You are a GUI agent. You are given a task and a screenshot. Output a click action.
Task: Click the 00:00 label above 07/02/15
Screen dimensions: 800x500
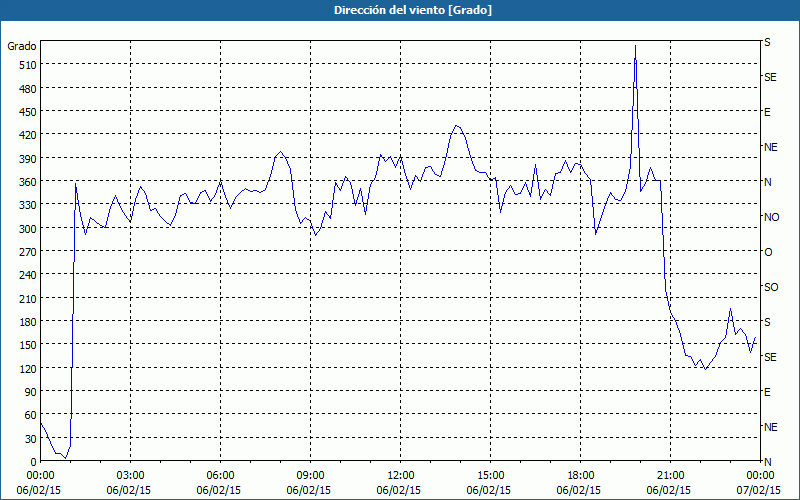(x=759, y=476)
